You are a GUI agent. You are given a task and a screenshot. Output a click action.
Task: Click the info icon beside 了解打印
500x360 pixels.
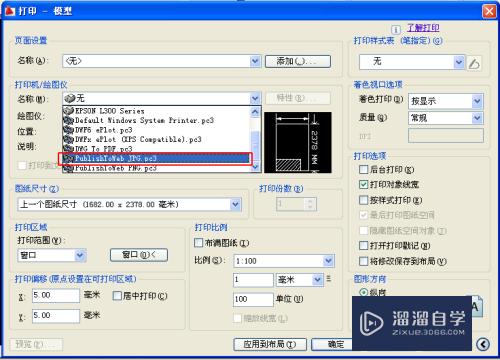pos(395,30)
